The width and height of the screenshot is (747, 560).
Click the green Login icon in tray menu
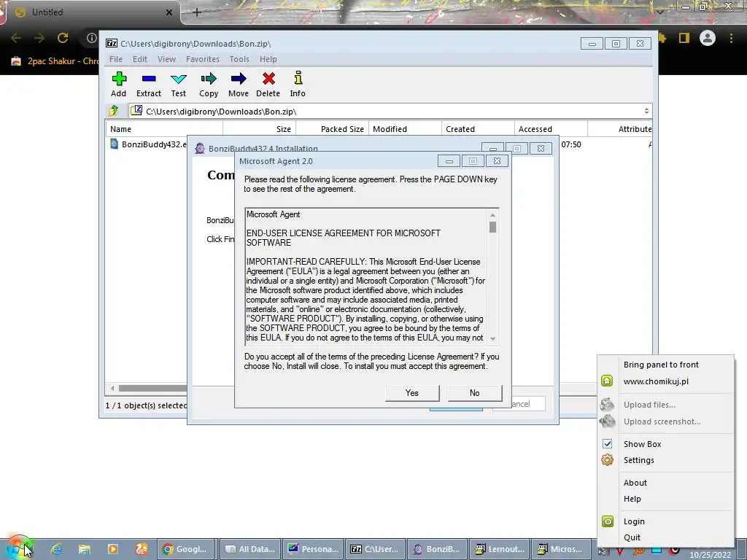coord(608,521)
